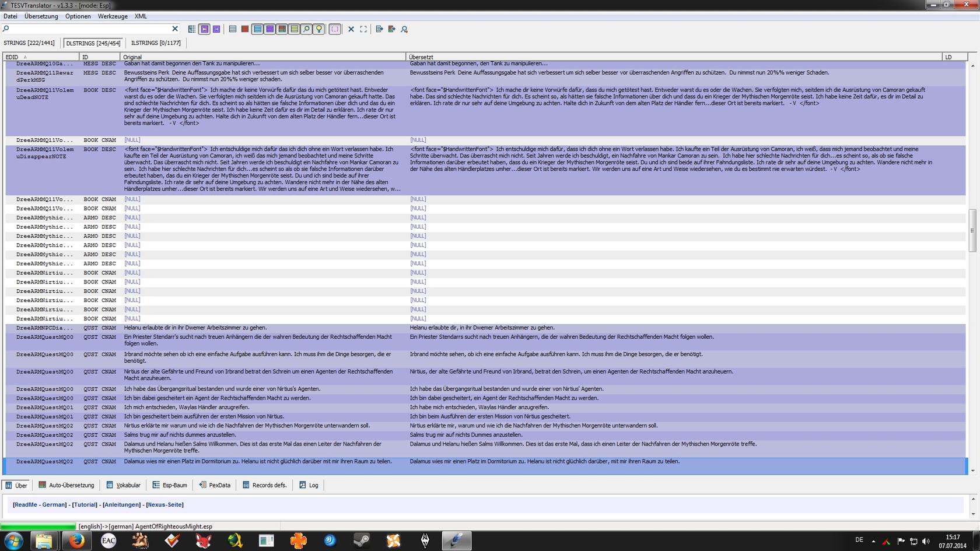Click the magnifier filter icon in toolbar
This screenshot has width=980, height=551.
pos(306,29)
